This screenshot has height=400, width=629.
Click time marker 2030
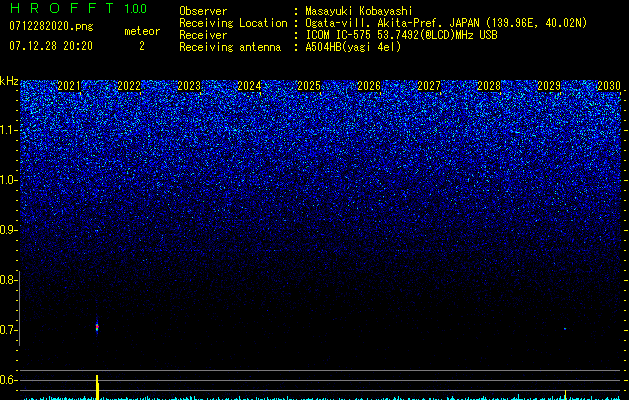coord(609,86)
